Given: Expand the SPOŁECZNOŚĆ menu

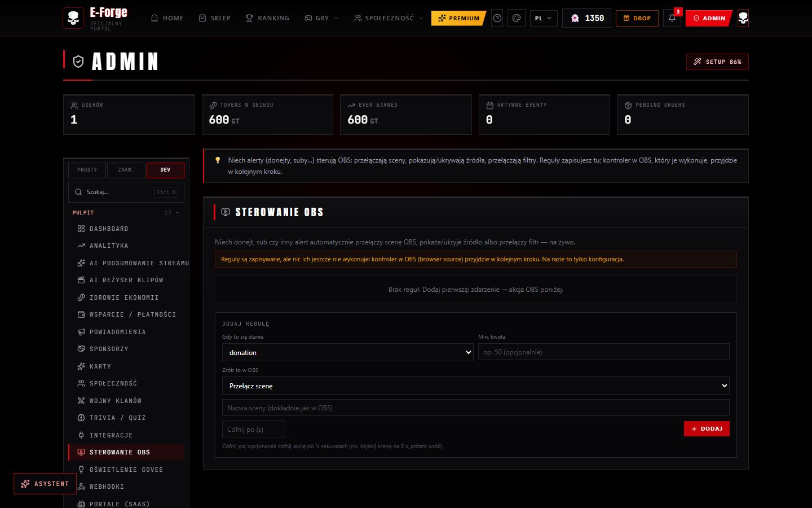Looking at the screenshot, I should [x=389, y=18].
